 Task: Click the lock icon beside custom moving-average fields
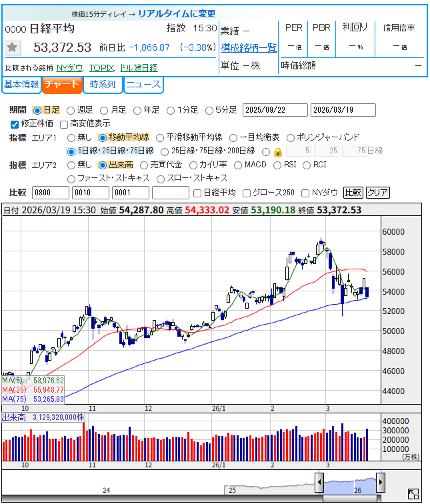click(x=278, y=152)
